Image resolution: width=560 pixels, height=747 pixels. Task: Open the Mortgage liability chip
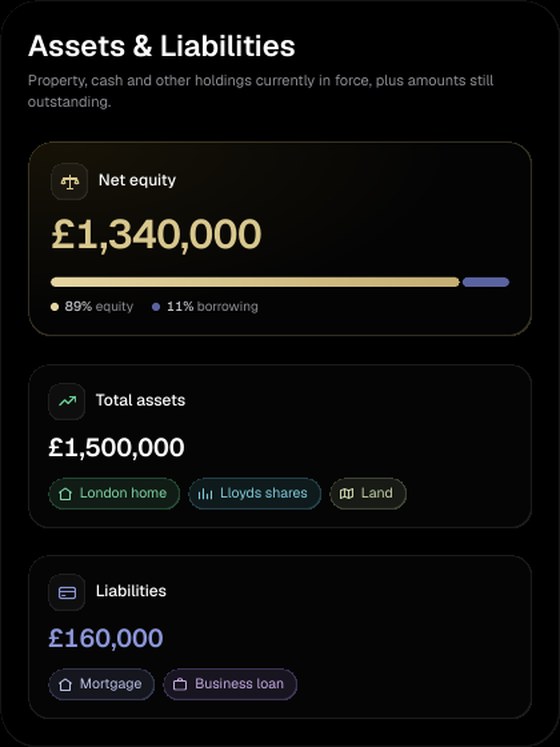[102, 685]
